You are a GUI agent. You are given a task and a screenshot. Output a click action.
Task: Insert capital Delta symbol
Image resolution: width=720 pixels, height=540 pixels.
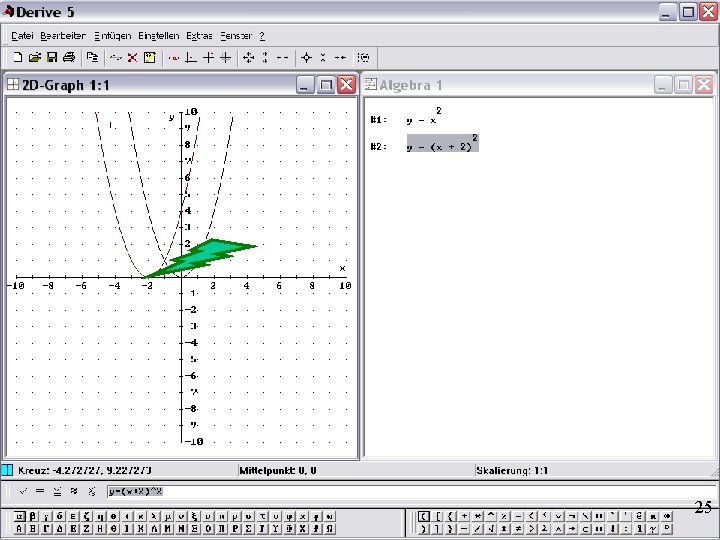tap(59, 529)
